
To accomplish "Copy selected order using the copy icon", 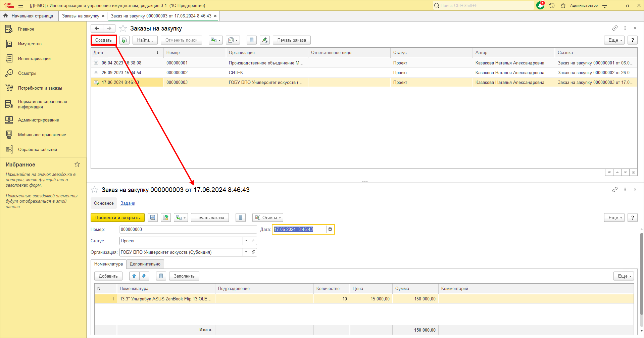I will 124,40.
